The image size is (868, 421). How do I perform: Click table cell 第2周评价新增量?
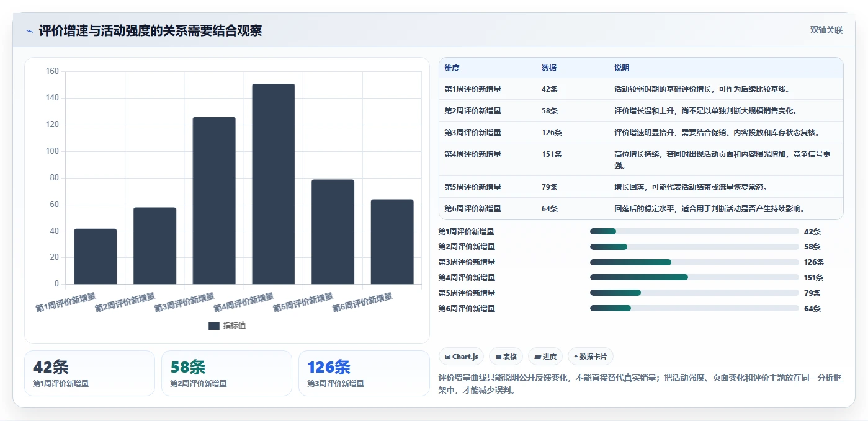click(x=473, y=111)
